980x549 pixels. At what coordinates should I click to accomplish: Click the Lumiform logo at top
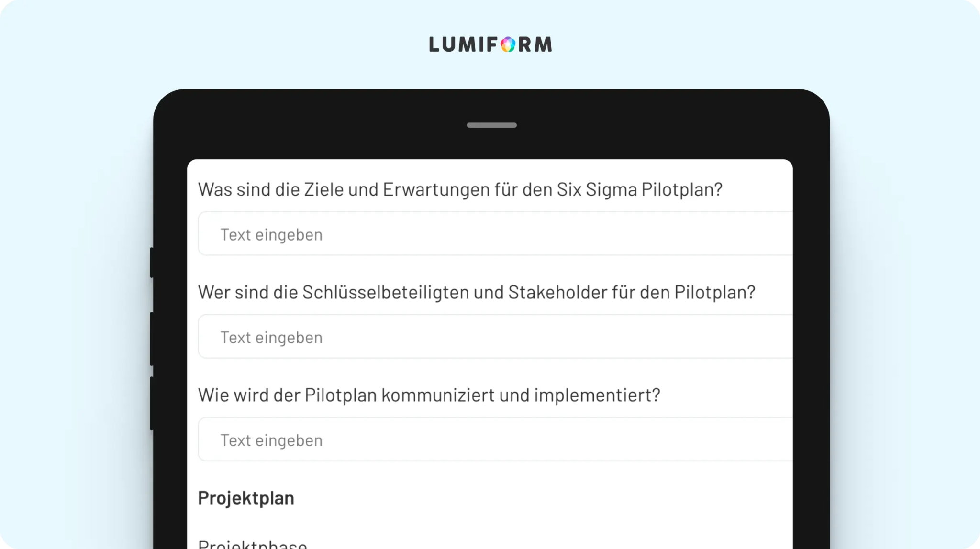tap(490, 44)
